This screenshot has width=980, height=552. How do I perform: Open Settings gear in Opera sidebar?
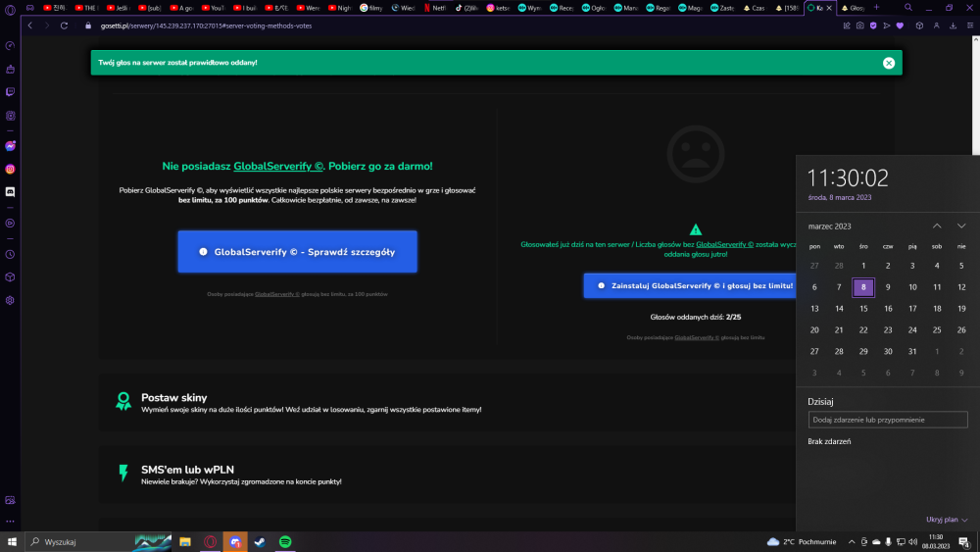pyautogui.click(x=10, y=300)
